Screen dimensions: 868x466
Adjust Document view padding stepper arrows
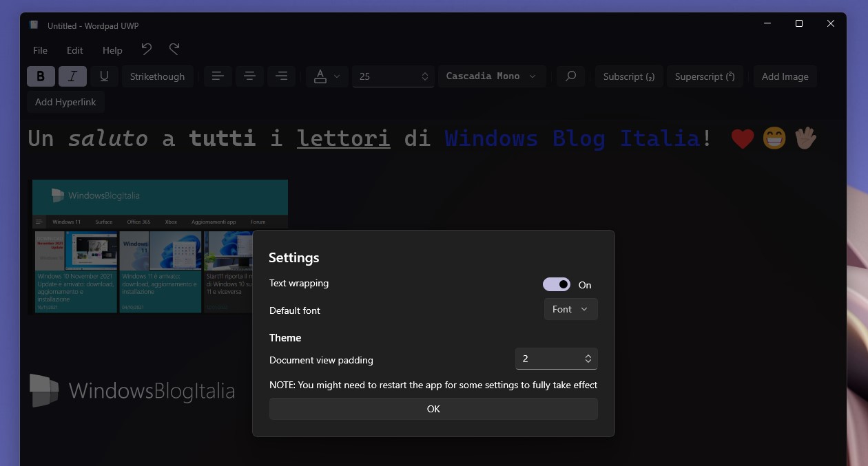(x=588, y=359)
